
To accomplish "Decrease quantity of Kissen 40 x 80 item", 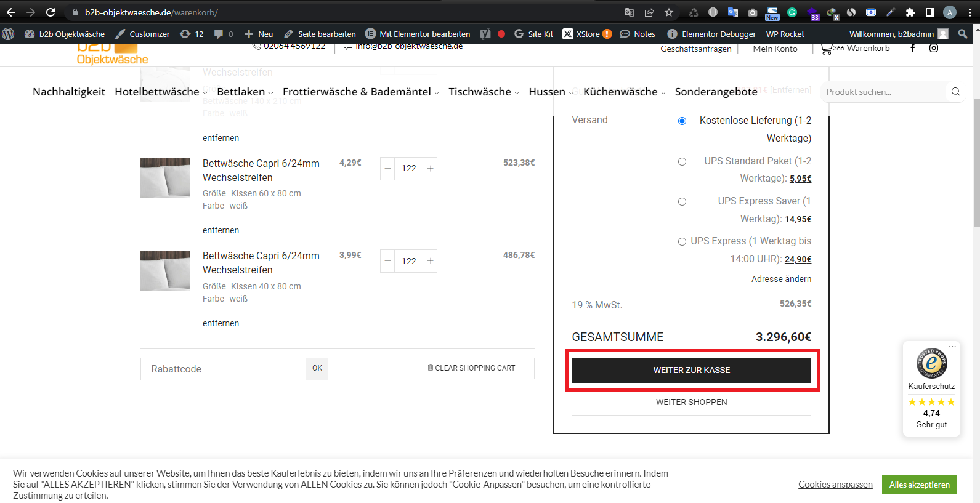I will [x=387, y=261].
